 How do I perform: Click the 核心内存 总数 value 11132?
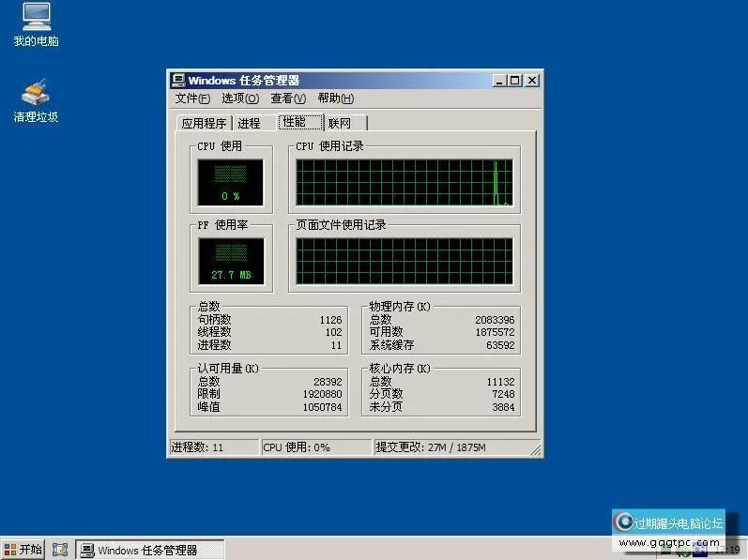point(500,382)
